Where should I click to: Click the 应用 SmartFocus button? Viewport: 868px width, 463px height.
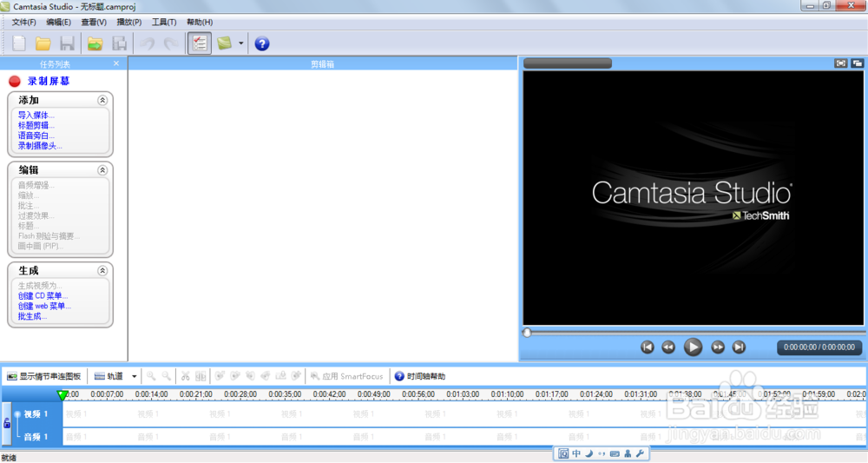[346, 377]
